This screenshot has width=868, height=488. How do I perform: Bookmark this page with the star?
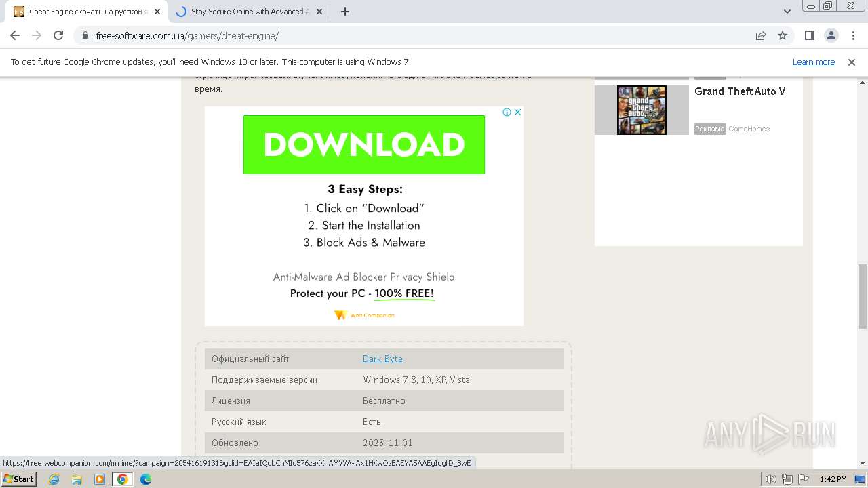tap(783, 35)
